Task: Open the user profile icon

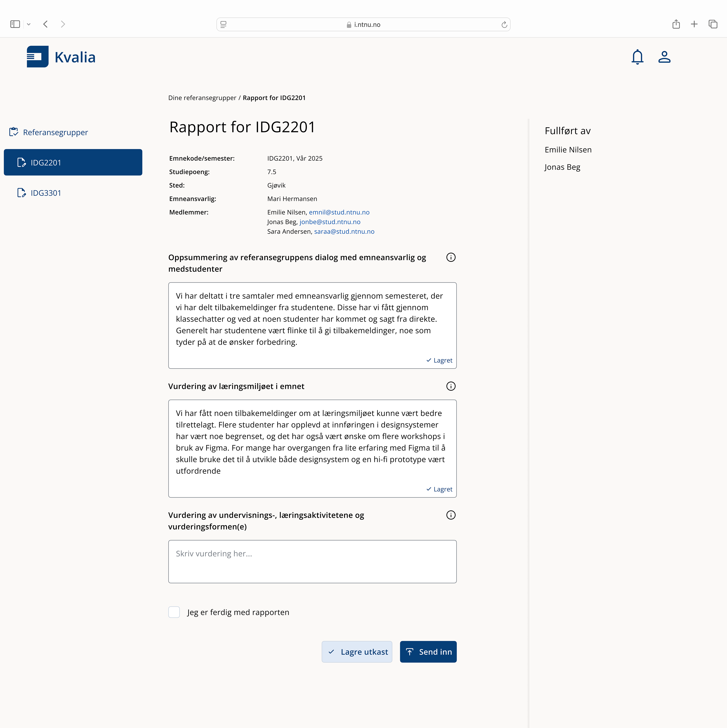Action: click(664, 57)
